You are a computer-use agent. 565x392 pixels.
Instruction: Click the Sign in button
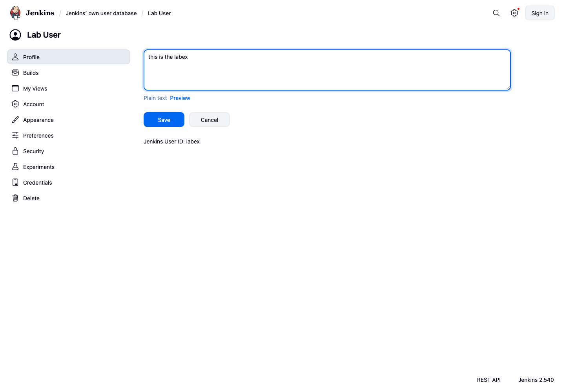point(540,13)
